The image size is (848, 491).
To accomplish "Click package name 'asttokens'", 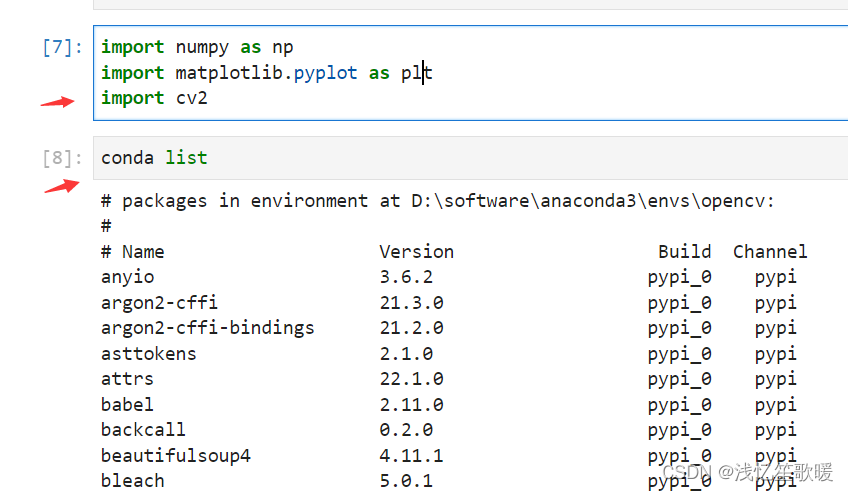I will 149,354.
